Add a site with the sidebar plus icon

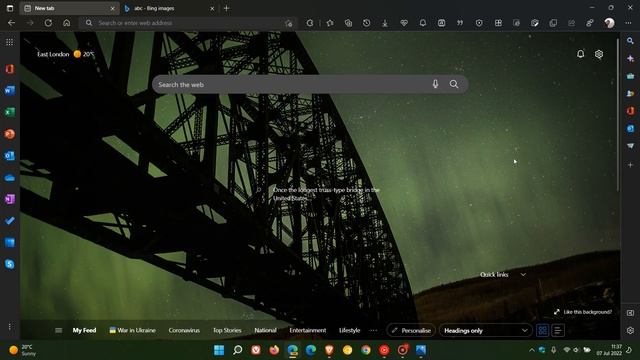630,165
